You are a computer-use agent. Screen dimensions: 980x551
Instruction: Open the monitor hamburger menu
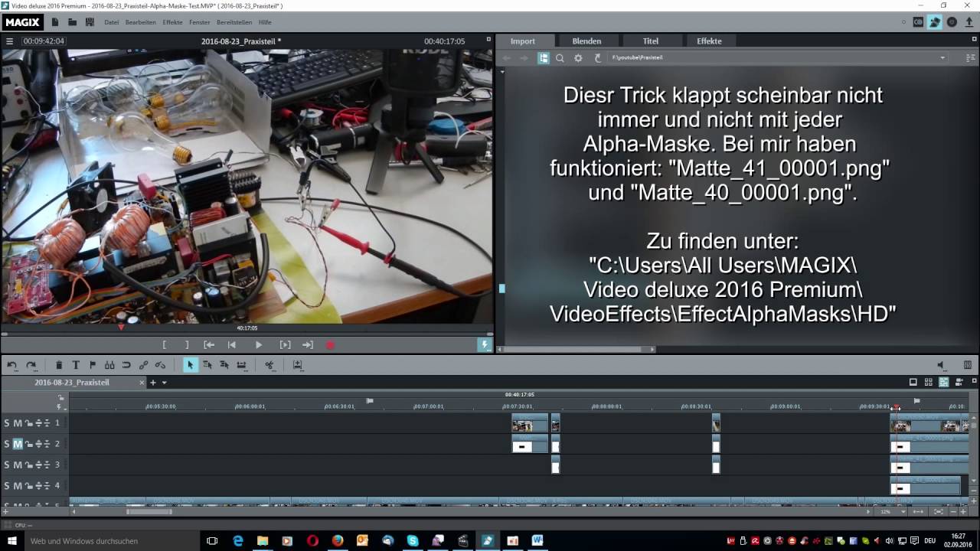(10, 41)
